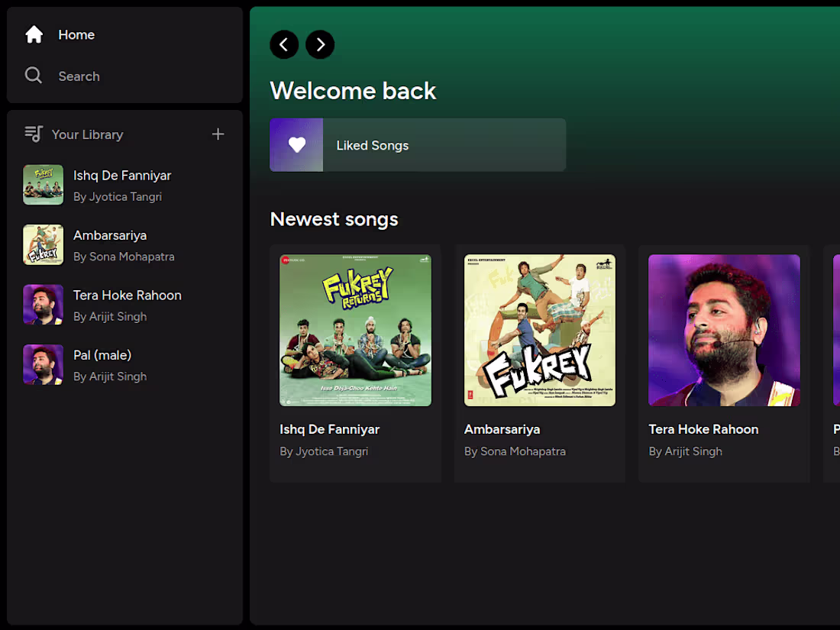Click the 'Newest songs' heading

point(334,219)
